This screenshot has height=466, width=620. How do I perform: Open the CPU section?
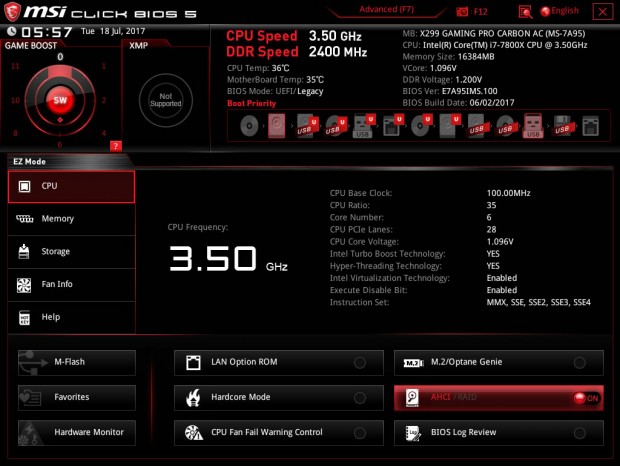(x=71, y=187)
